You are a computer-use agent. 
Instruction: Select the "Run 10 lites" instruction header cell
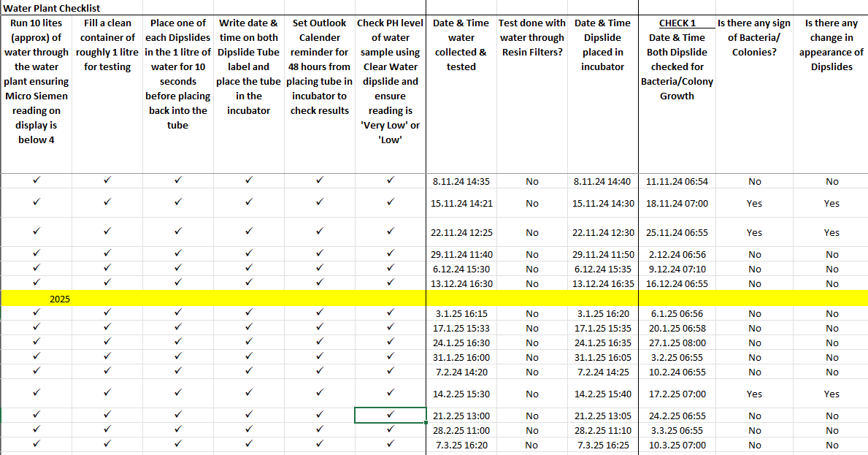point(37,81)
